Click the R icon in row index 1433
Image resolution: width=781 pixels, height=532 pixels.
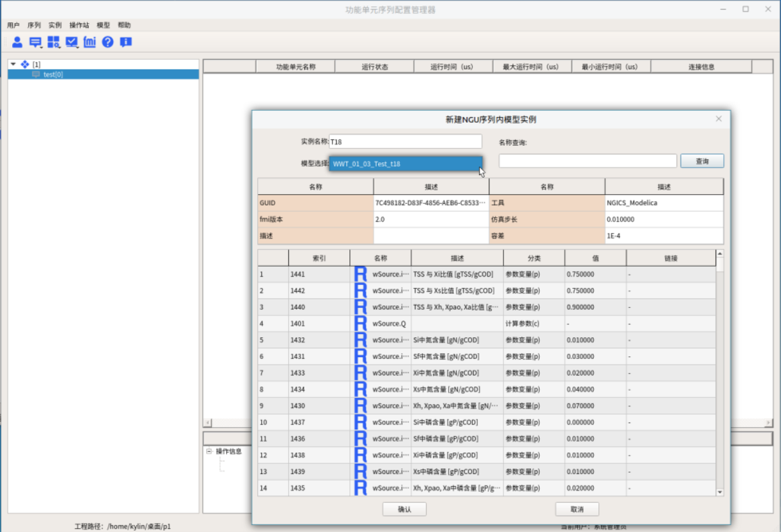click(x=360, y=373)
